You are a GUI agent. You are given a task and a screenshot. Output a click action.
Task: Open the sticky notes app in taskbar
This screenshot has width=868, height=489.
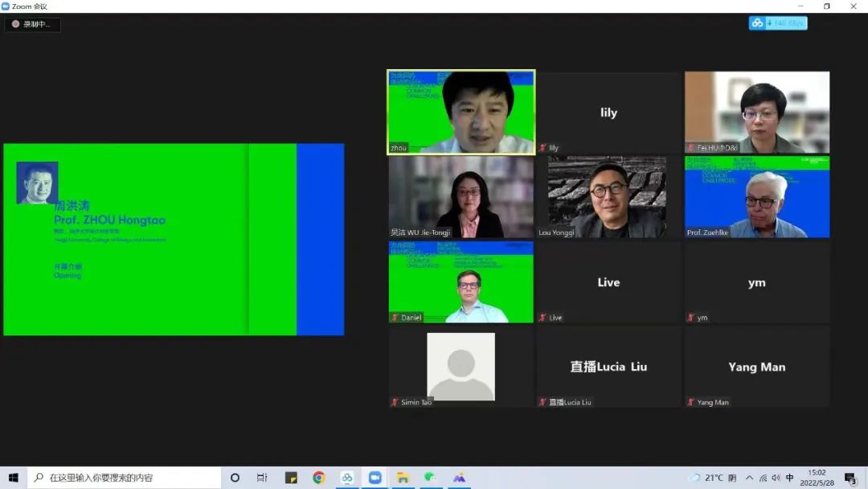[x=291, y=478]
